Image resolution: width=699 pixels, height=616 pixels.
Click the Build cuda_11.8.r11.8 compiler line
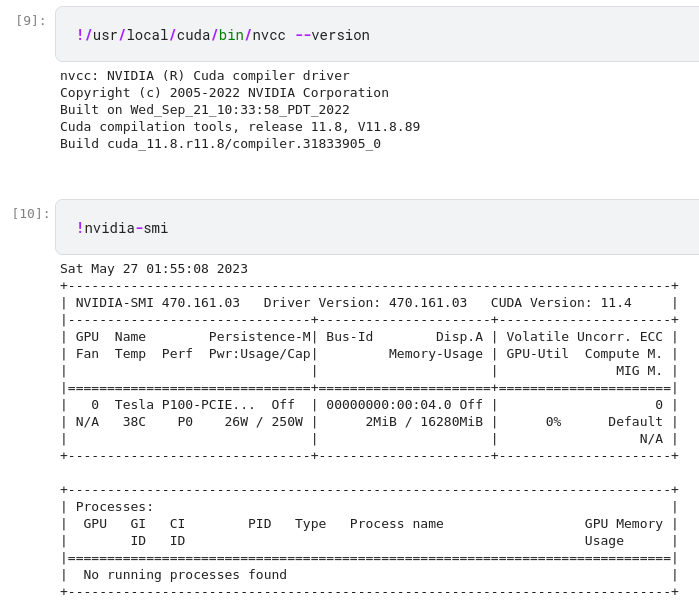(220, 144)
